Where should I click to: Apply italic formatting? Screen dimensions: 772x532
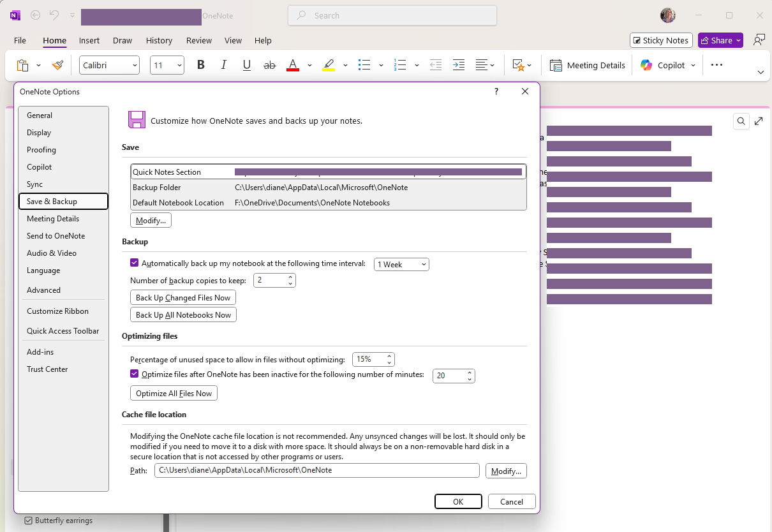point(223,64)
